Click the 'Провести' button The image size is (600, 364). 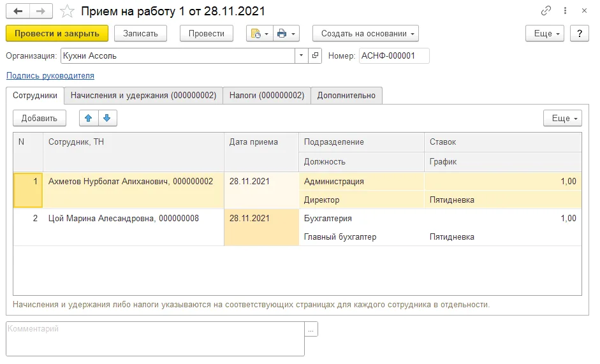click(x=207, y=33)
